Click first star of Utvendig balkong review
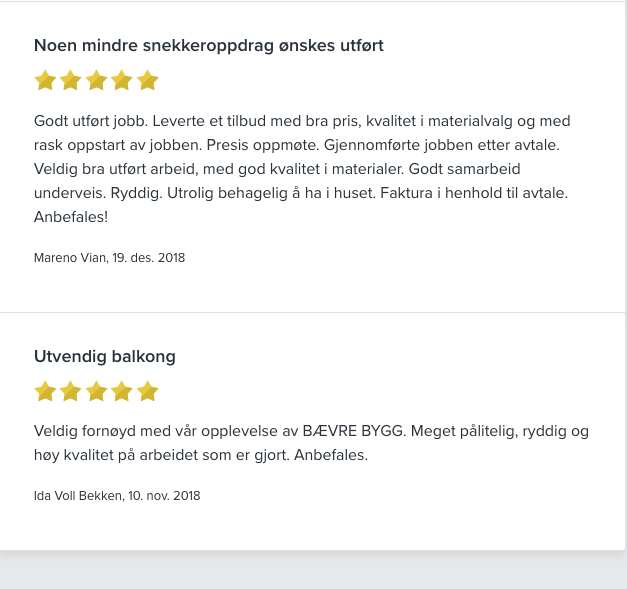 pos(45,391)
